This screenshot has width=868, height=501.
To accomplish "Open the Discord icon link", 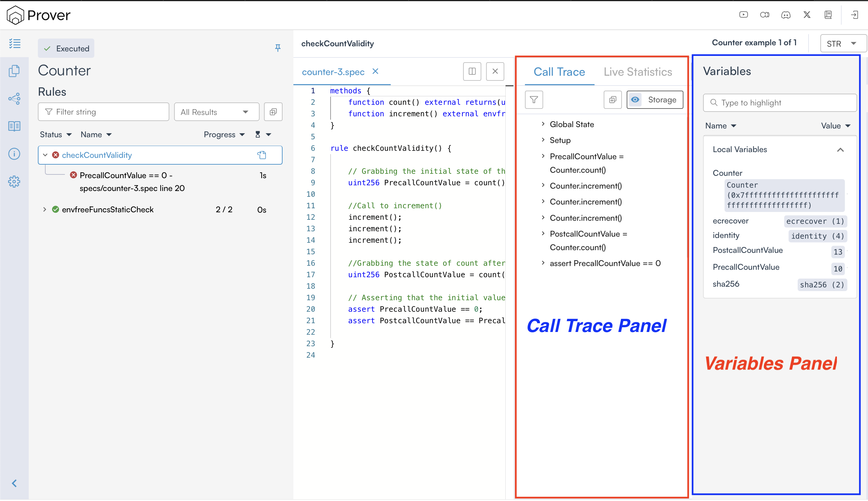I will [x=786, y=15].
